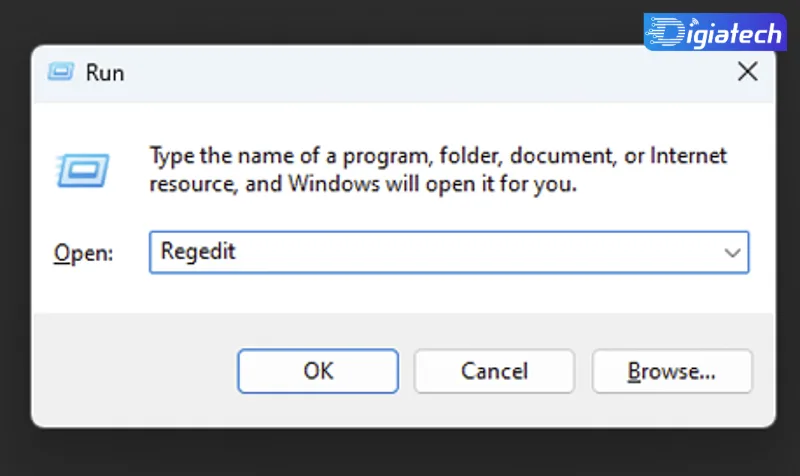Close the Run dialog with the X
Image resolution: width=800 pixels, height=476 pixels.
747,71
